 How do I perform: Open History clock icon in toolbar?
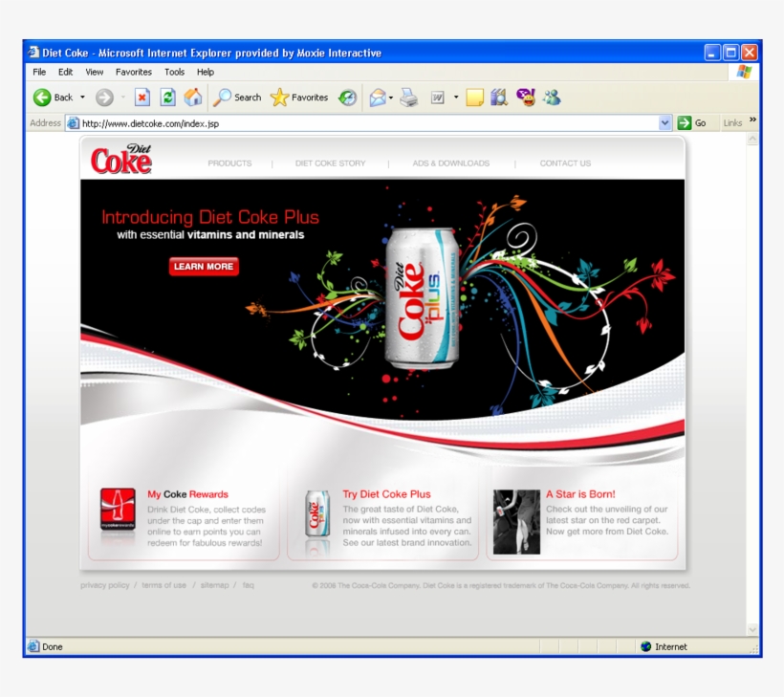[347, 98]
